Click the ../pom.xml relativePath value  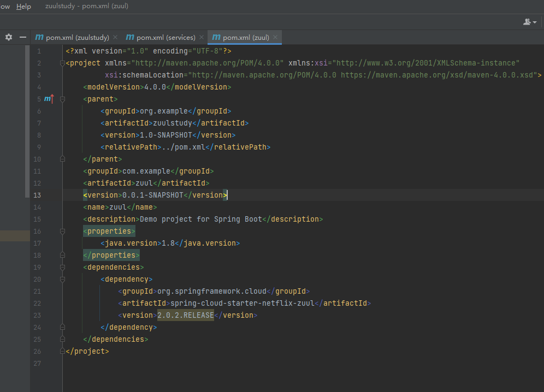tap(183, 147)
